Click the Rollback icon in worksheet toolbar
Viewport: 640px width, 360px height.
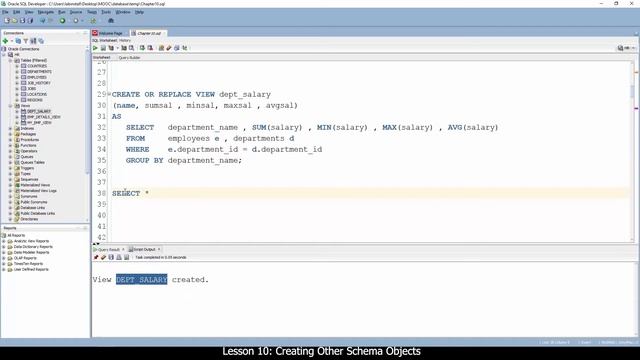(150, 48)
